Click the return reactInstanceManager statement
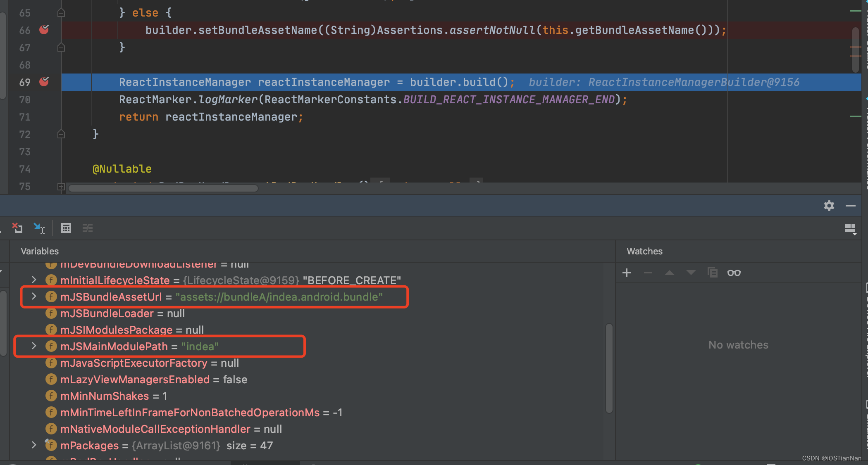The height and width of the screenshot is (465, 868). [x=211, y=117]
